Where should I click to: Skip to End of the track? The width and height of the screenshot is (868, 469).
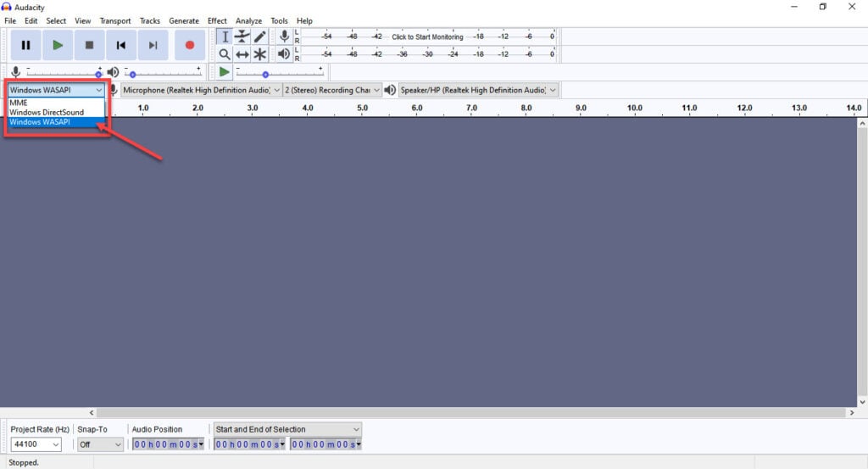point(153,46)
